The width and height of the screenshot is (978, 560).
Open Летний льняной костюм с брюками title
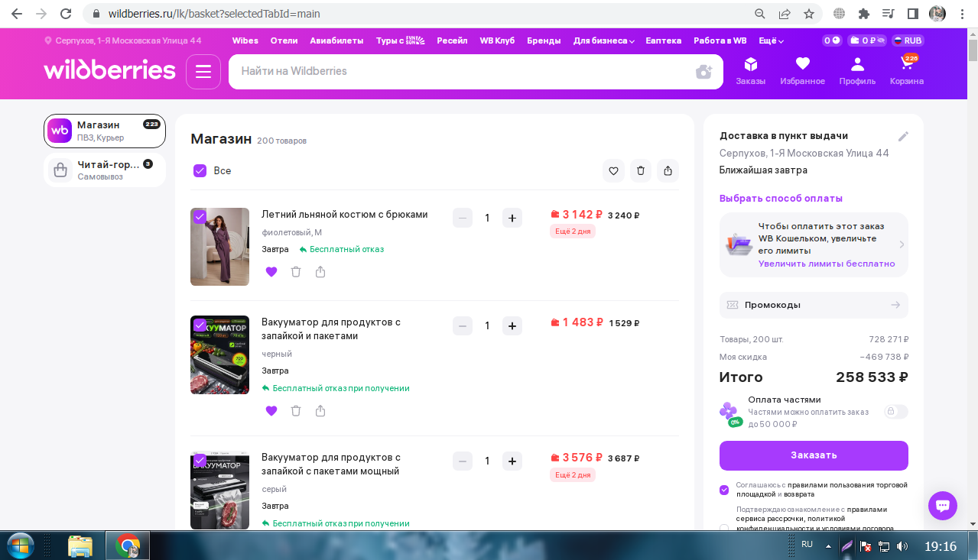point(345,215)
